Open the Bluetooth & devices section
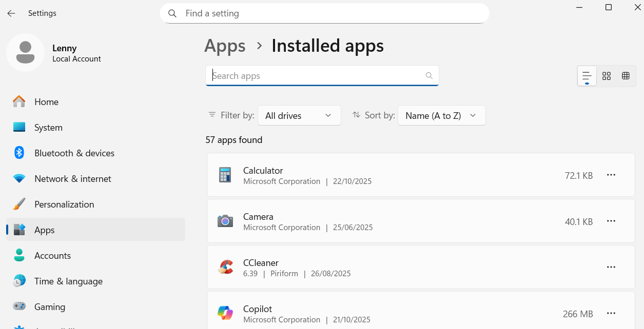644x329 pixels. 74,153
